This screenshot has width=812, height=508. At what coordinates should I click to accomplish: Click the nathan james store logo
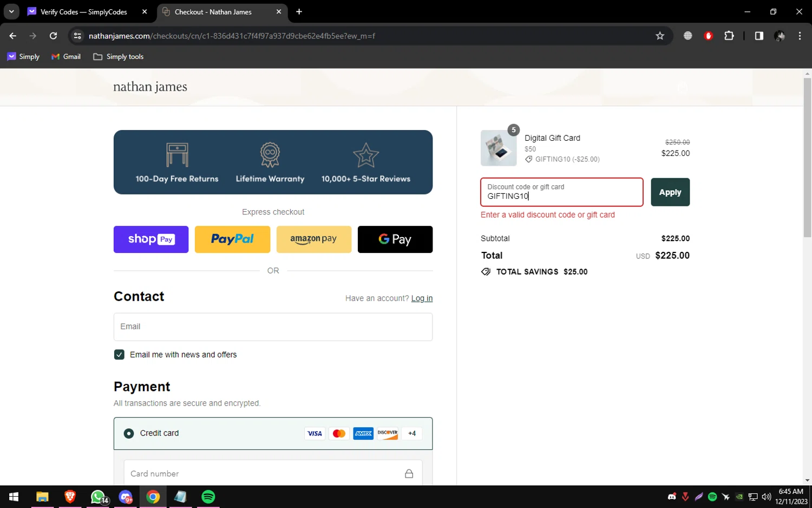click(150, 87)
